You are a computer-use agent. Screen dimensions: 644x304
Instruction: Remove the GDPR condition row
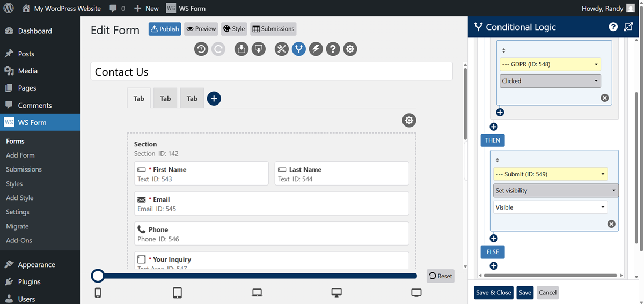(604, 98)
